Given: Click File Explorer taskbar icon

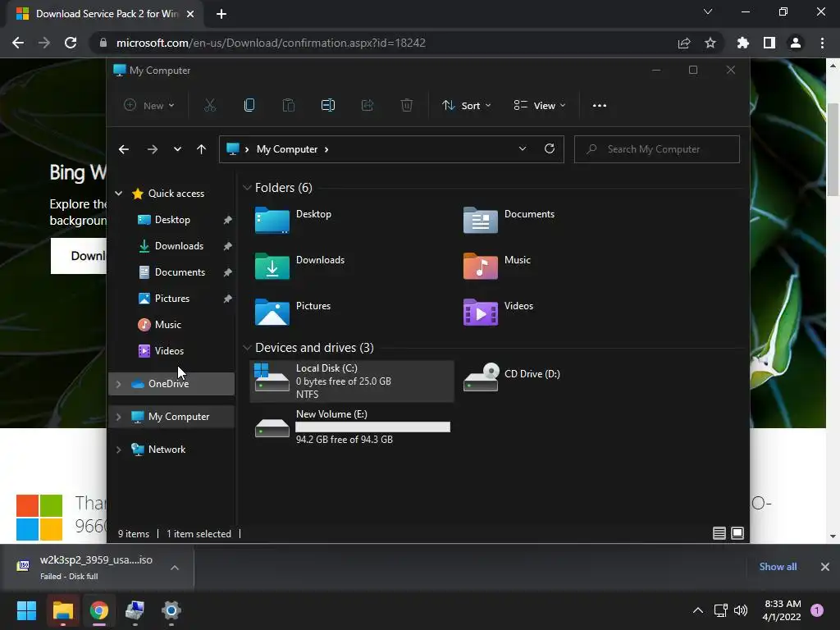Looking at the screenshot, I should pos(62,610).
